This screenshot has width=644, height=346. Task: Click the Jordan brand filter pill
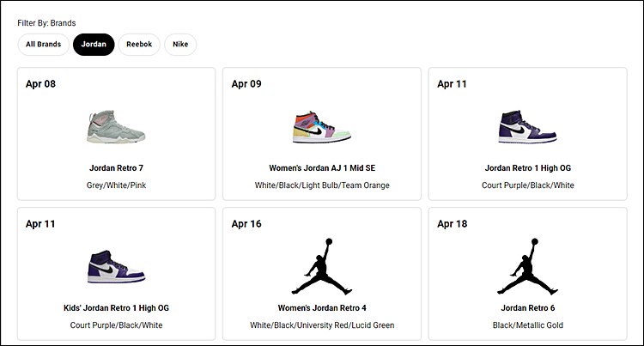click(x=94, y=45)
